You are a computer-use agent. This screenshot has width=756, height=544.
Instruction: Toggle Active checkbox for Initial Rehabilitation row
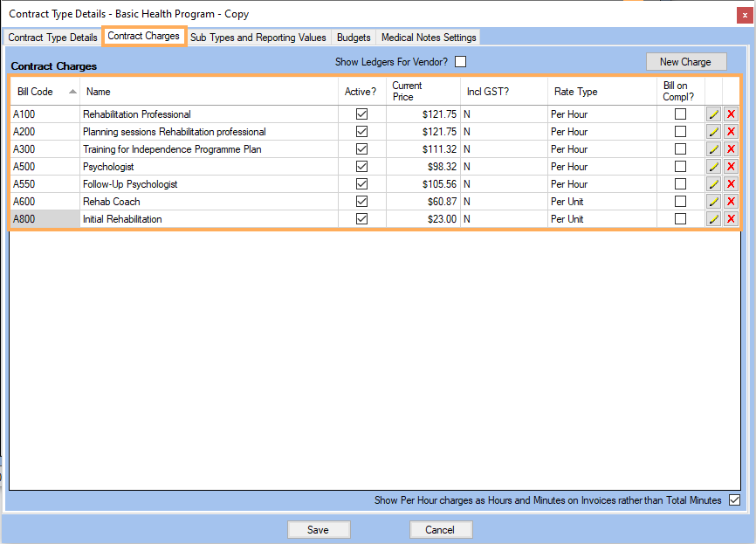pyautogui.click(x=361, y=218)
